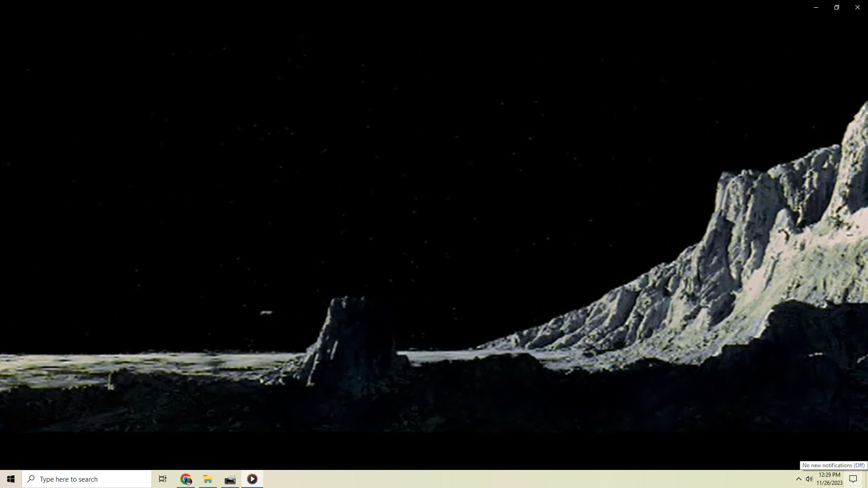The image size is (868, 488).
Task: Click the Media Player taskbar icon
Action: coord(252,479)
